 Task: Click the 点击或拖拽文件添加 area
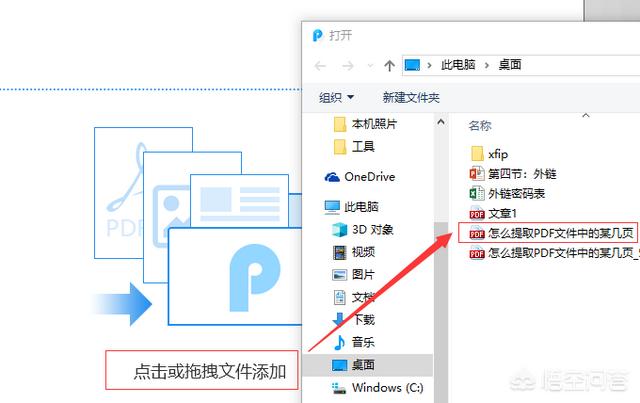point(202,372)
